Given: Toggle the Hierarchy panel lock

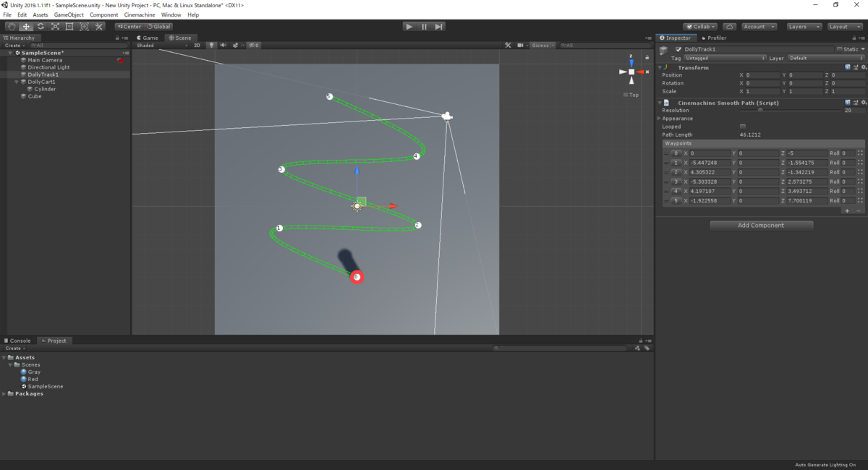Looking at the screenshot, I should pos(117,38).
